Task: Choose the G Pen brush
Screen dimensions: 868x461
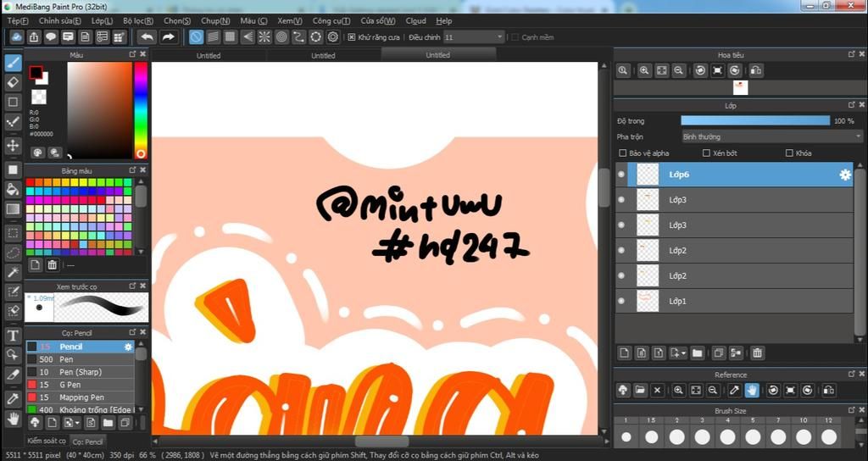Action: [x=81, y=385]
